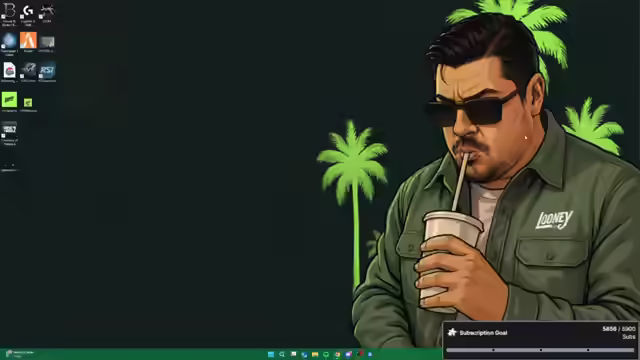Open the green round chat app in taskbar
Image resolution: width=640 pixels, height=360 pixels.
pyautogui.click(x=326, y=354)
